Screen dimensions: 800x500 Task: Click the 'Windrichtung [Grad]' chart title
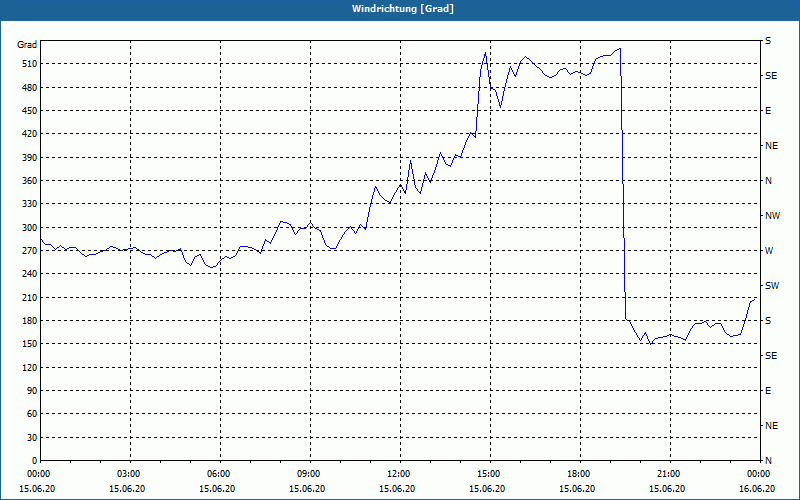coord(403,9)
